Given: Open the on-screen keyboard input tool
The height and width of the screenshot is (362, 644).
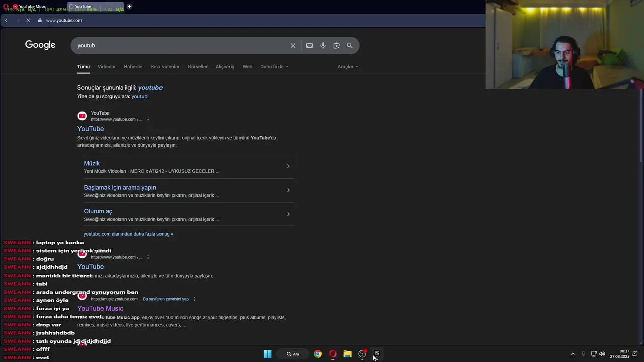Looking at the screenshot, I should pyautogui.click(x=309, y=45).
